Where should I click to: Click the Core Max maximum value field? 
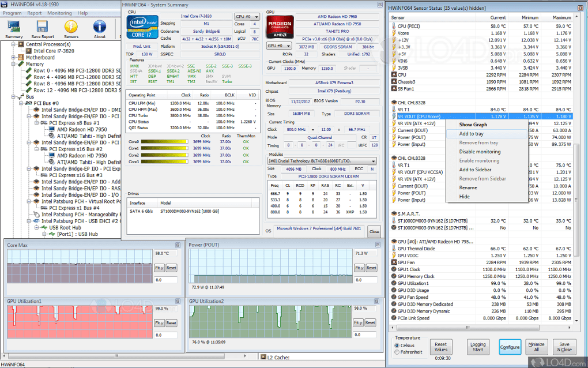click(165, 254)
